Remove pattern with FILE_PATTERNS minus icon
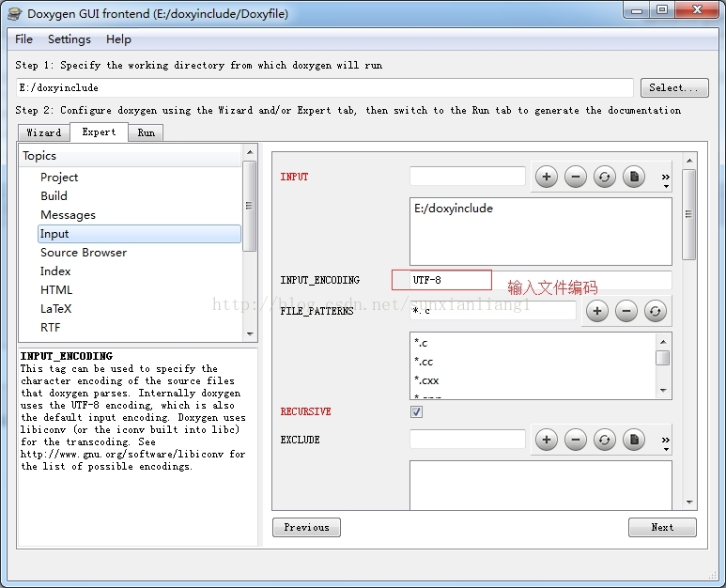This screenshot has height=588, width=726. [626, 311]
